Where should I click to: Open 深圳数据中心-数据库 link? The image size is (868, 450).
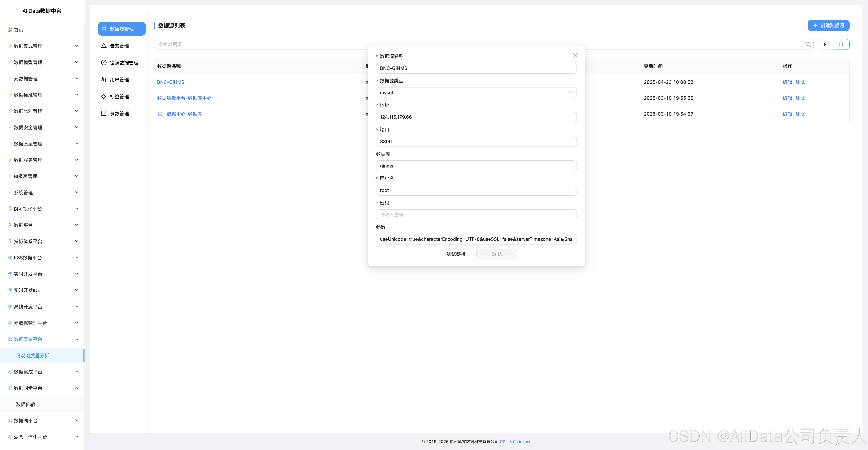click(x=180, y=114)
